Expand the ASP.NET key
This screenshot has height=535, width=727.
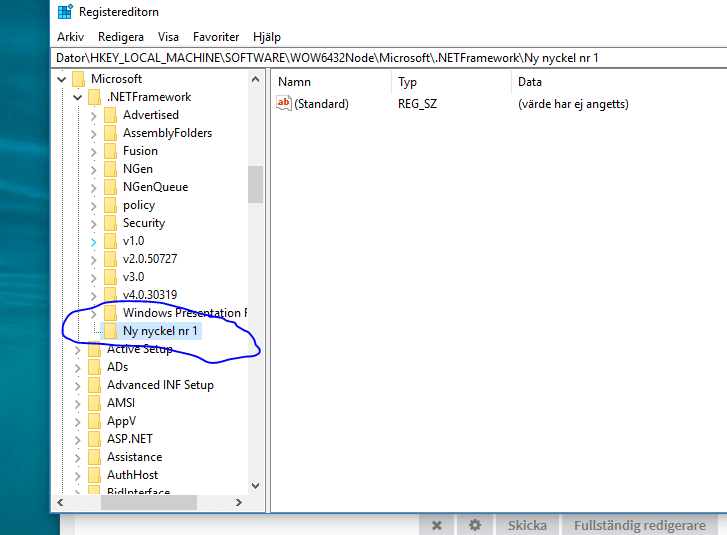[77, 440]
